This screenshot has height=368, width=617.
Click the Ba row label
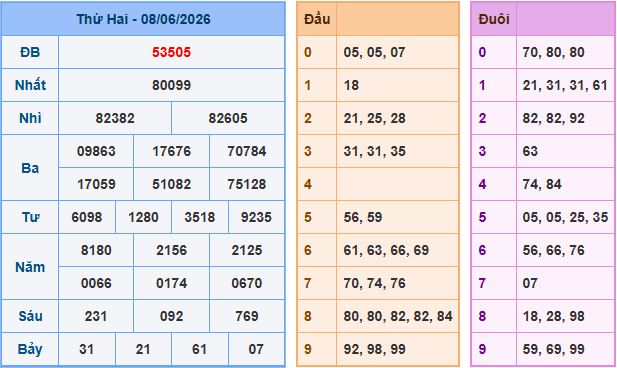click(30, 168)
